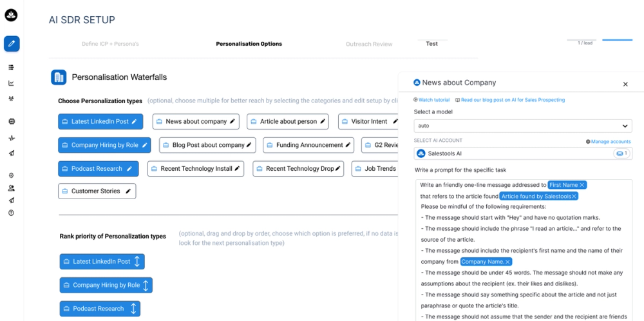Open the pencil edit icon in sidebar
Viewport: 644px width, 321px height.
[12, 44]
